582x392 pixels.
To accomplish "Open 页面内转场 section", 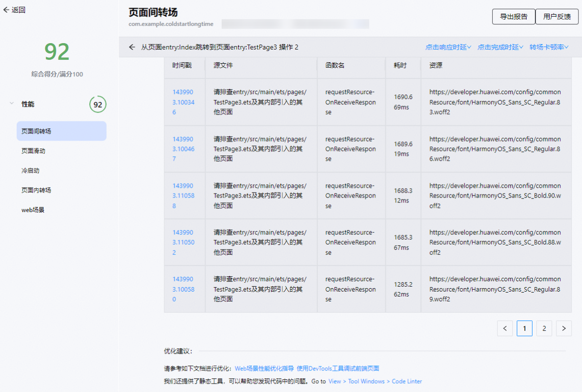I will (x=36, y=190).
